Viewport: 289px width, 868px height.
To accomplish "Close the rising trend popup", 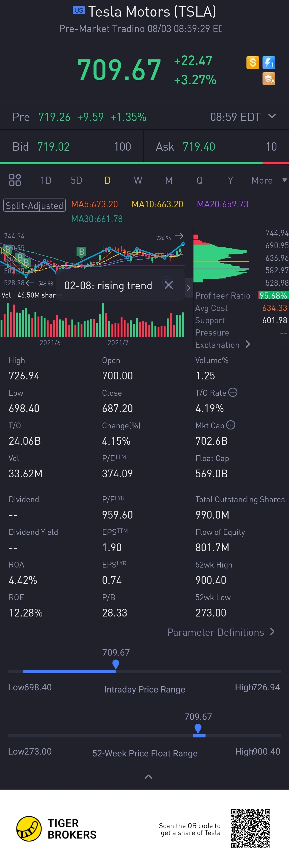I will point(169,285).
